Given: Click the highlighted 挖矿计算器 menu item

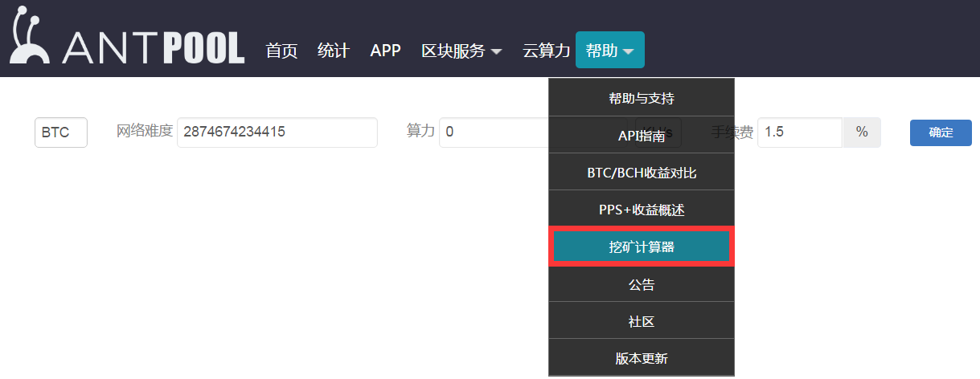Looking at the screenshot, I should 641,247.
